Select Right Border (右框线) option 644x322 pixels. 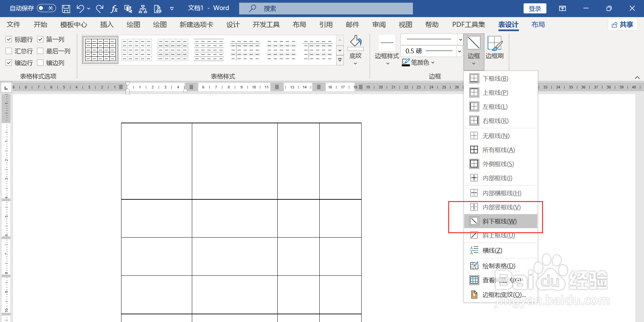501,121
